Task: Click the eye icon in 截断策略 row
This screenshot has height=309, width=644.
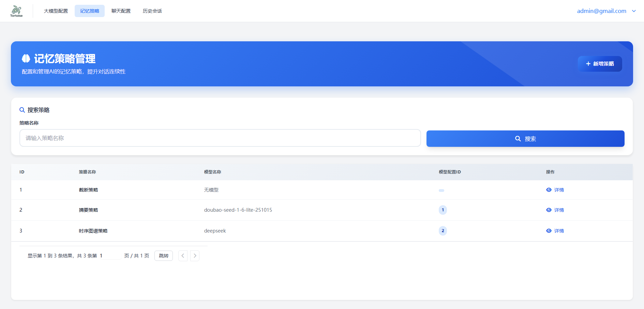Action: (x=549, y=190)
